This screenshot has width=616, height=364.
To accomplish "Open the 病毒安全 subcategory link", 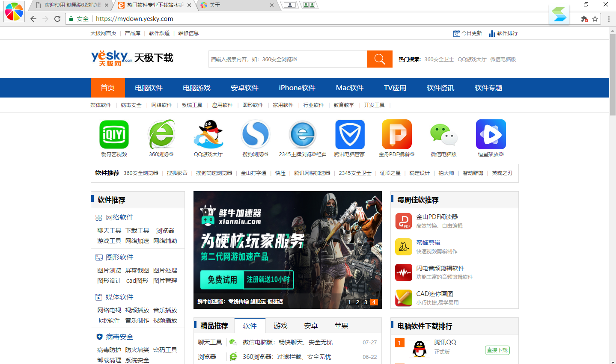I will tap(131, 105).
